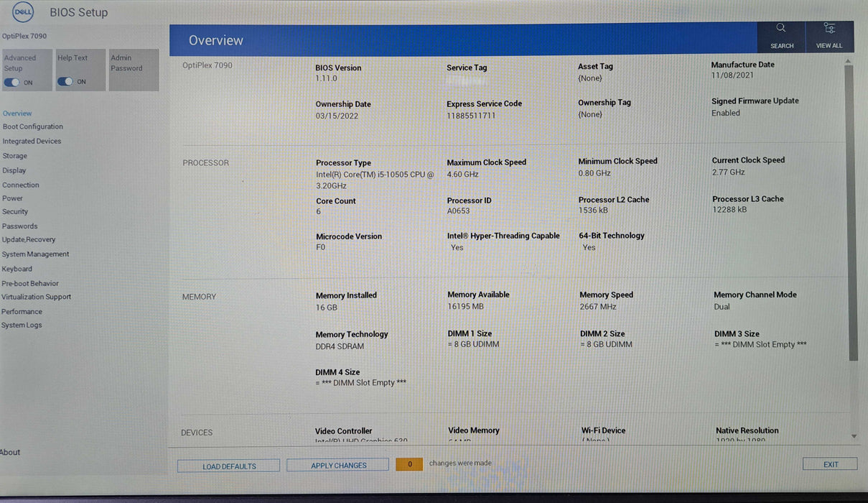The width and height of the screenshot is (868, 503).
Task: Open Virtualization Support section
Action: click(x=36, y=297)
